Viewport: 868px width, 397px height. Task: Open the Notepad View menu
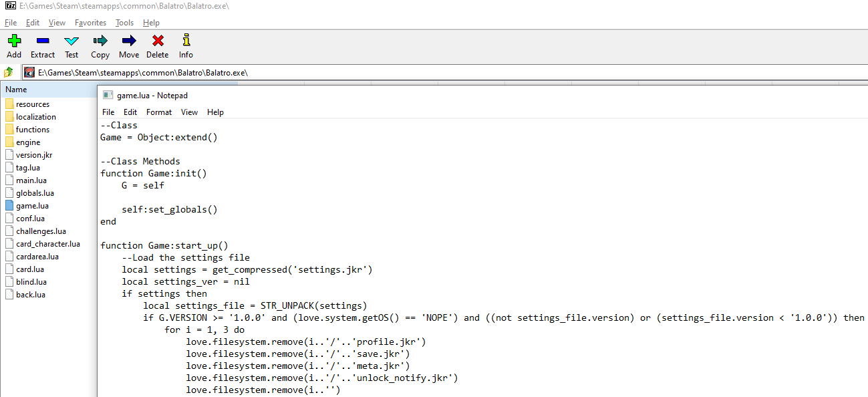point(189,112)
